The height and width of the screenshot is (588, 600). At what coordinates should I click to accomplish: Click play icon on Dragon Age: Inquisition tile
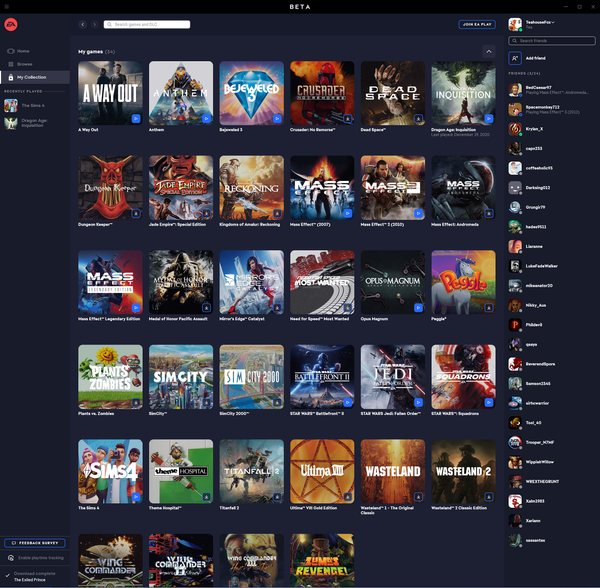point(489,119)
